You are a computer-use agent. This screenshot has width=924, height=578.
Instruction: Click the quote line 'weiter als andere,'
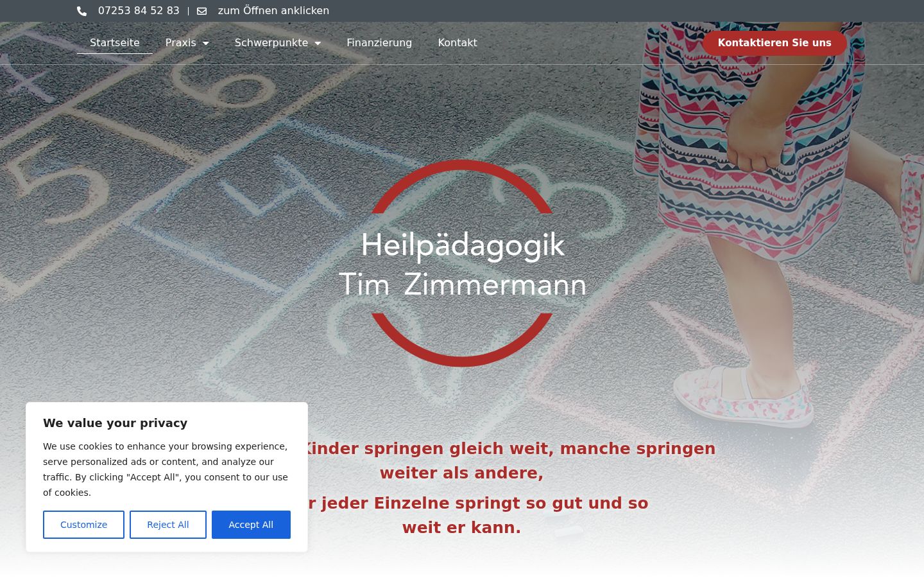pos(461,473)
